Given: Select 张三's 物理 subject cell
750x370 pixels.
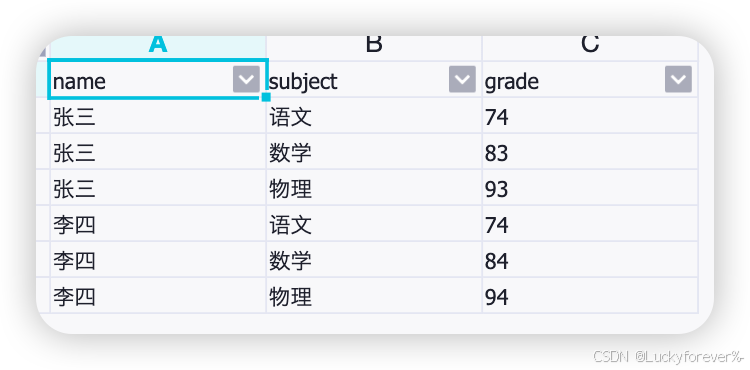Looking at the screenshot, I should tap(374, 187).
